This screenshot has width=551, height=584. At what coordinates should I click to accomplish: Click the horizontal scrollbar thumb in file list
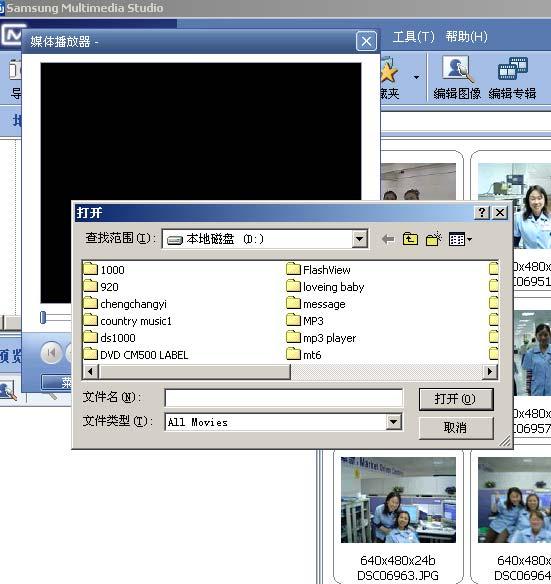click(x=194, y=371)
